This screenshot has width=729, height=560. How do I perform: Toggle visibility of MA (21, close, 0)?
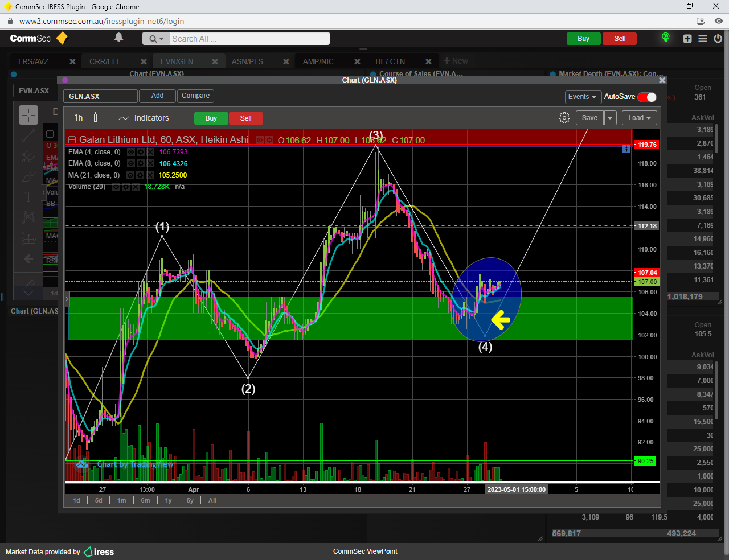coord(131,175)
